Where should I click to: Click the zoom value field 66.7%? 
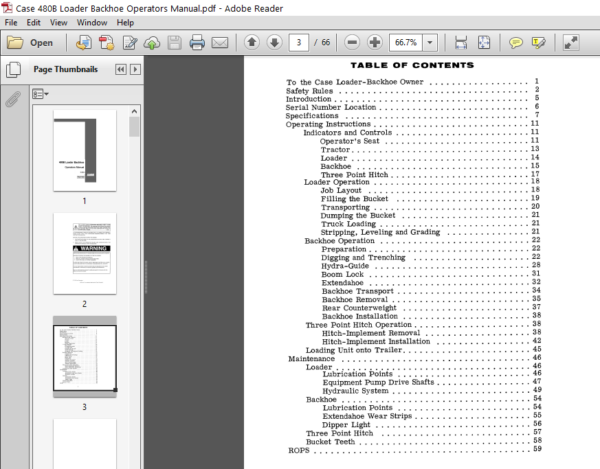click(406, 42)
